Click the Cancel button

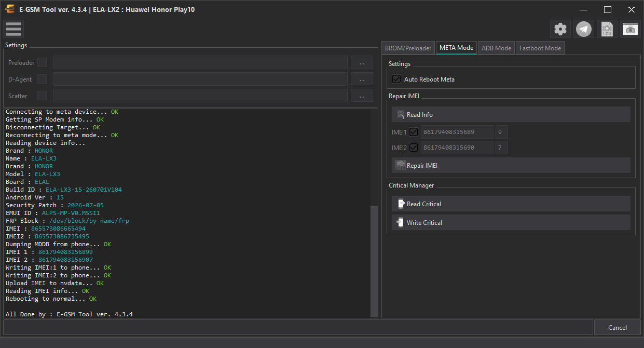[x=618, y=327]
